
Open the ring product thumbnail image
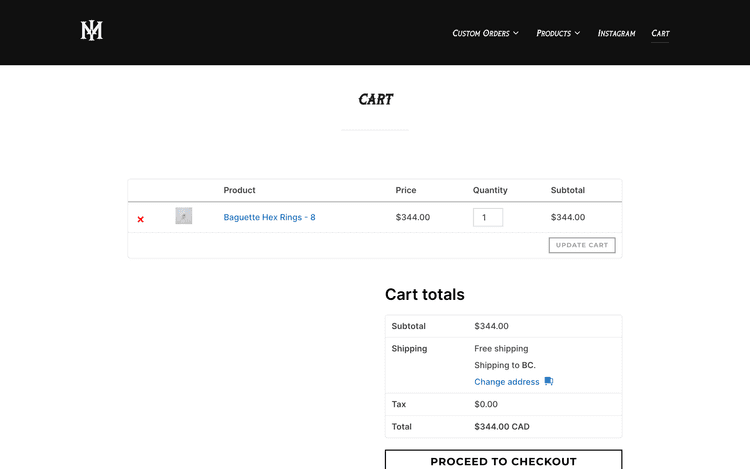(x=184, y=216)
